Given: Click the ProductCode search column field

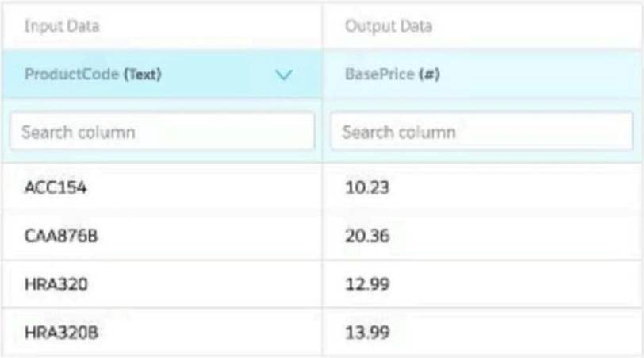Looking at the screenshot, I should (163, 132).
